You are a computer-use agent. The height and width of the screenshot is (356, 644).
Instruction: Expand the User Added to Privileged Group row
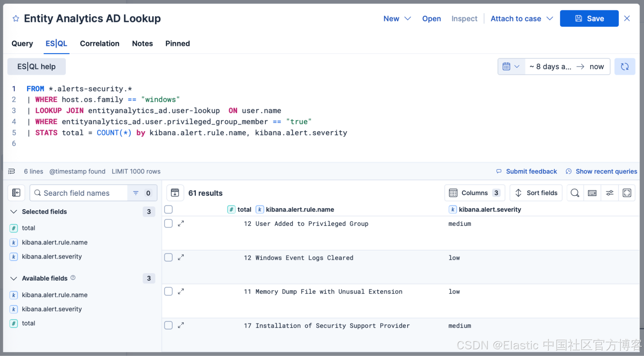point(181,223)
